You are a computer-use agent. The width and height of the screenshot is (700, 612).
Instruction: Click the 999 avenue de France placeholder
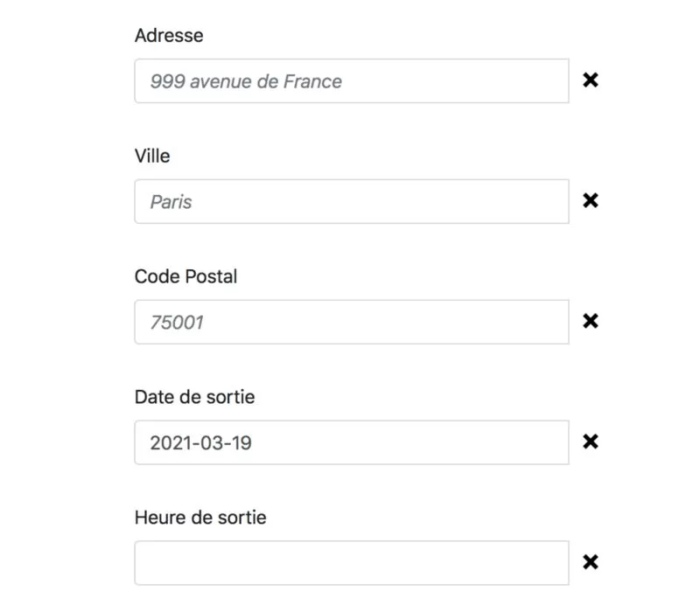(246, 81)
